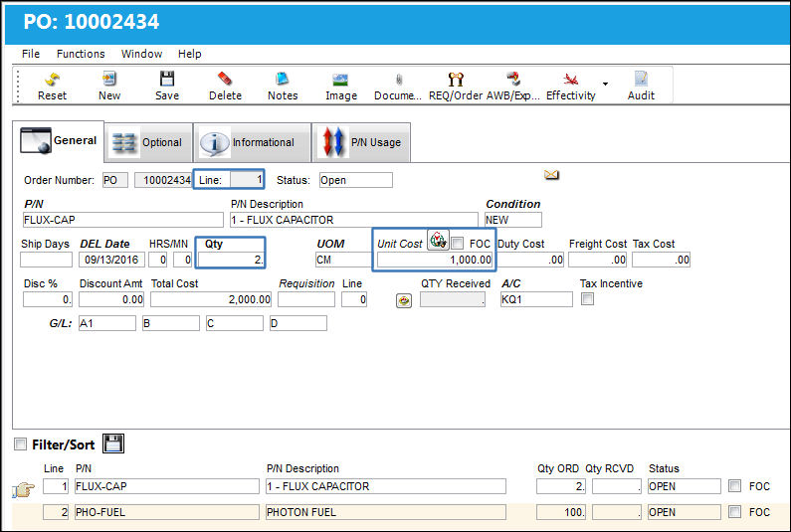This screenshot has width=791, height=532.
Task: Click the Duty Cost field
Action: [x=530, y=260]
